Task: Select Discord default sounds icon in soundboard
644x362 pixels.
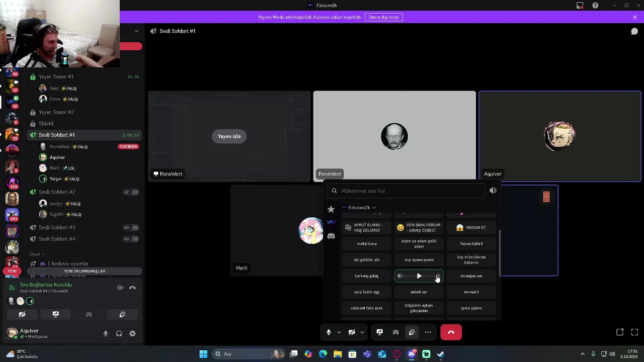Action: [331, 236]
